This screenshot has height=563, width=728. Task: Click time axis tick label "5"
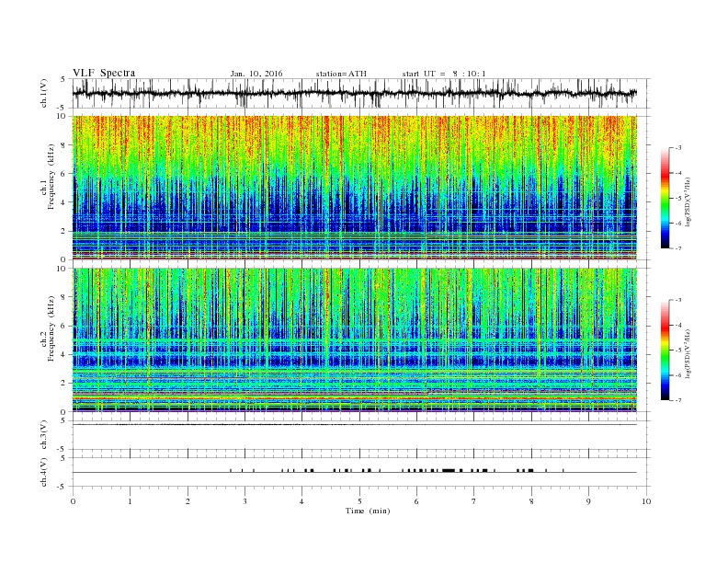click(359, 501)
